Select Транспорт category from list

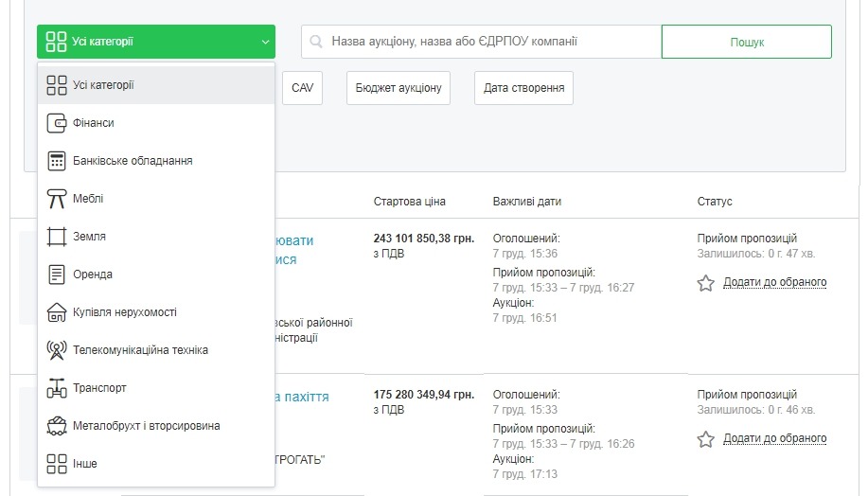pos(99,388)
